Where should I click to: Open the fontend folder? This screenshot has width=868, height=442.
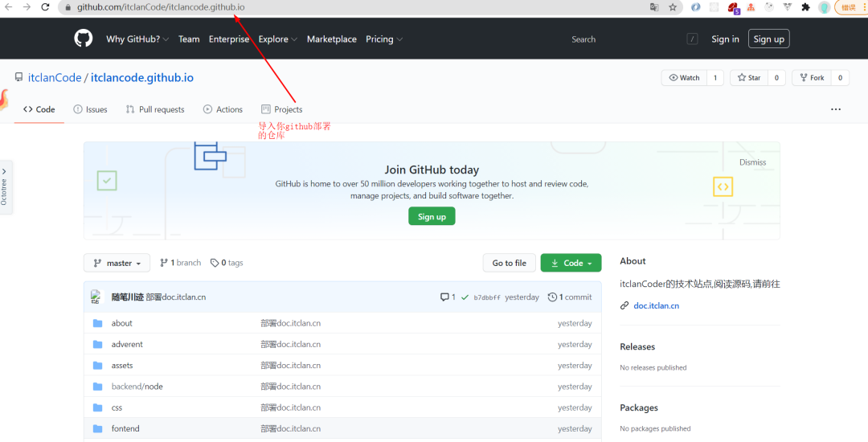[x=125, y=428]
